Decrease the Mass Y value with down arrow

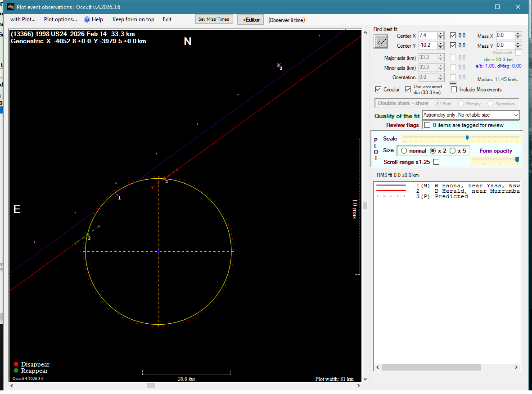(518, 48)
